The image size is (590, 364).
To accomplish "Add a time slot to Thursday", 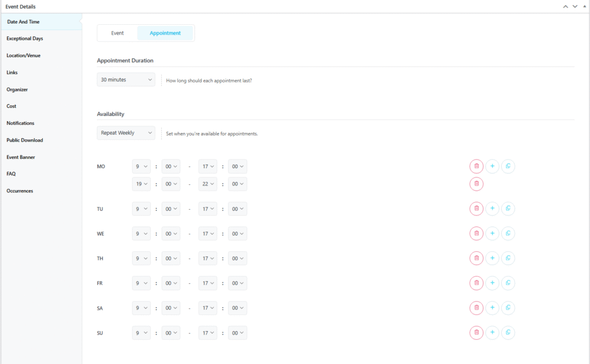I will click(x=492, y=259).
